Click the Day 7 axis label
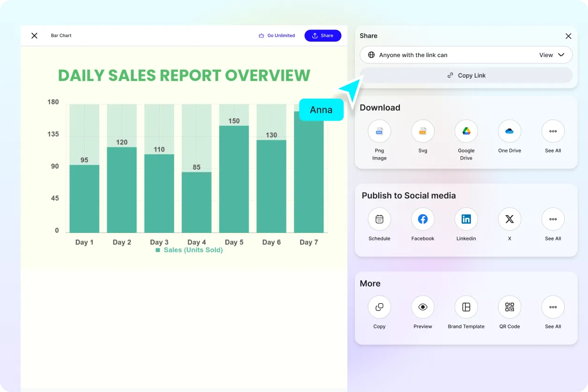588x392 pixels. tap(309, 242)
